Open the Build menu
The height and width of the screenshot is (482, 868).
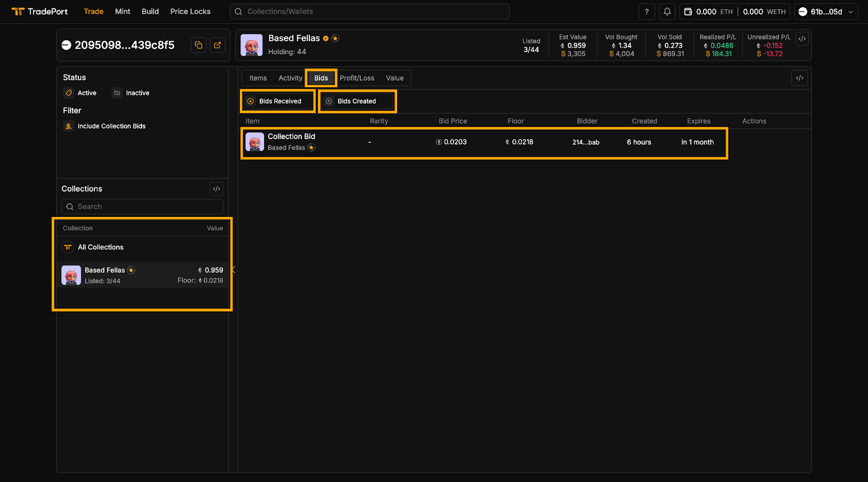click(x=150, y=11)
